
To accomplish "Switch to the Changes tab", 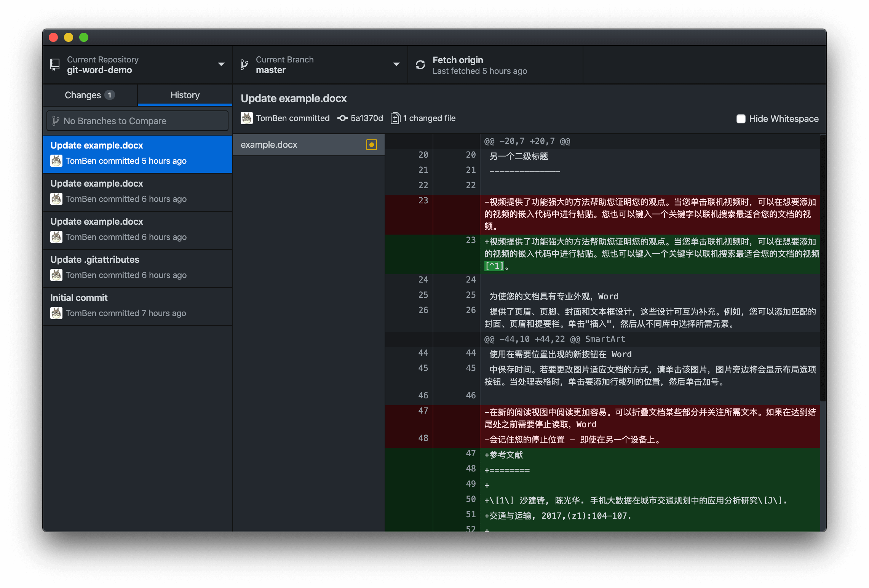I will click(x=90, y=95).
